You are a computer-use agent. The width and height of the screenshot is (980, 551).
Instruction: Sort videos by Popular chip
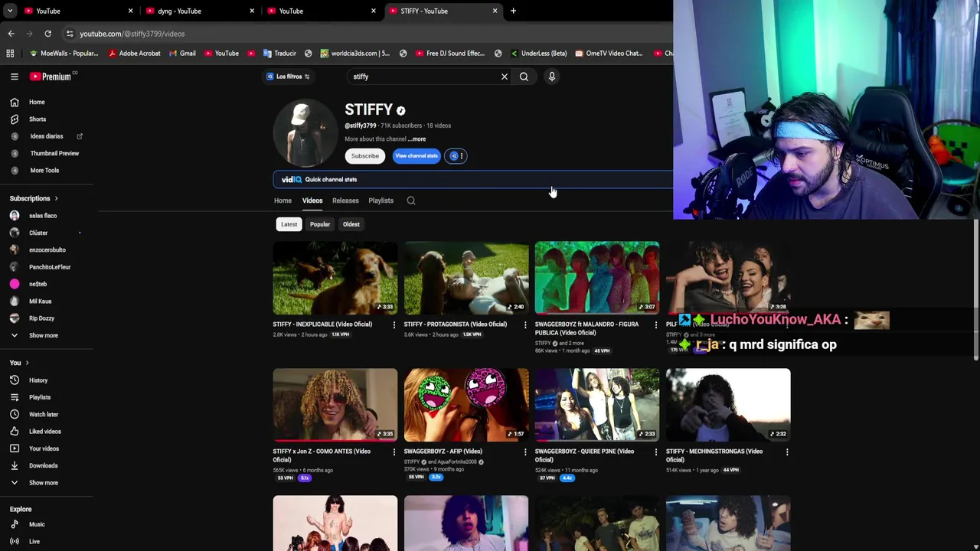[320, 224]
